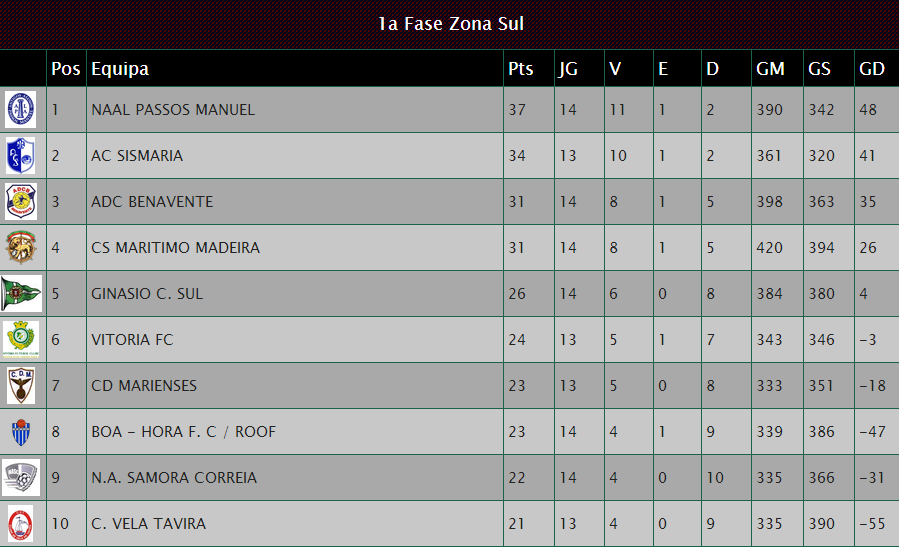Open the VITORIA FC team name
Image resolution: width=899 pixels, height=547 pixels.
click(x=132, y=339)
